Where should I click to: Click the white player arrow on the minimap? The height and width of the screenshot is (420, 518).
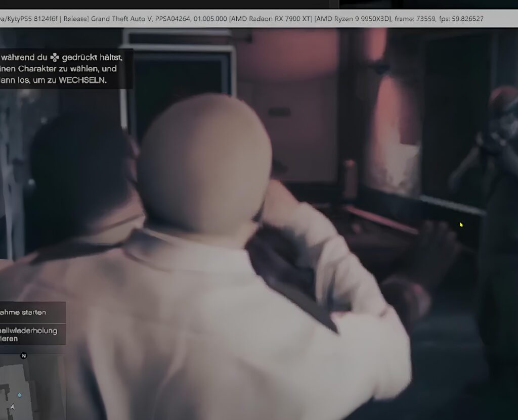click(x=13, y=407)
